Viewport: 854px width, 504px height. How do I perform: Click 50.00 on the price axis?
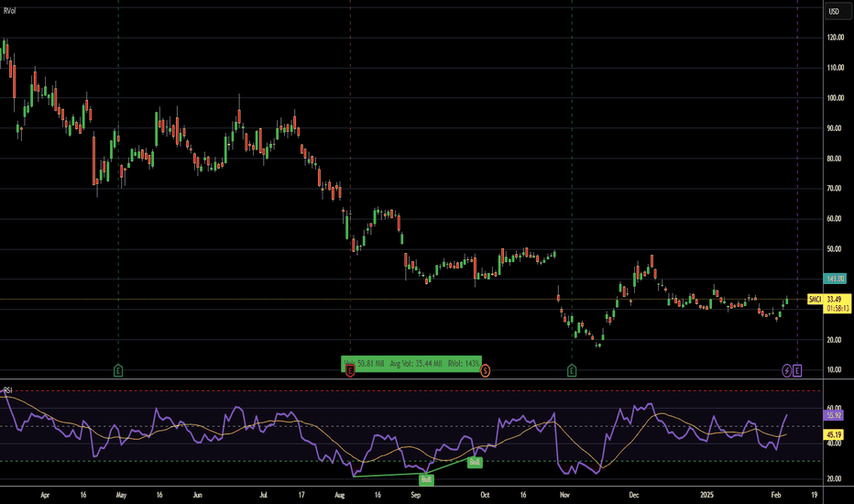[x=834, y=249]
